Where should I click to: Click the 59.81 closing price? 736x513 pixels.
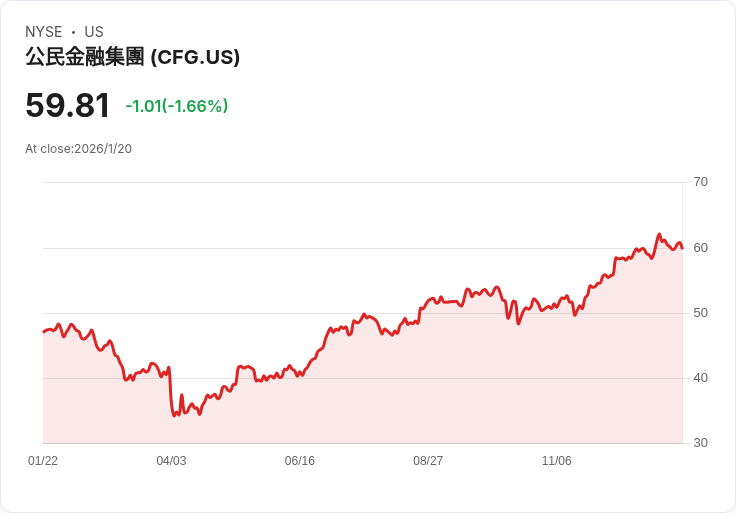click(68, 106)
